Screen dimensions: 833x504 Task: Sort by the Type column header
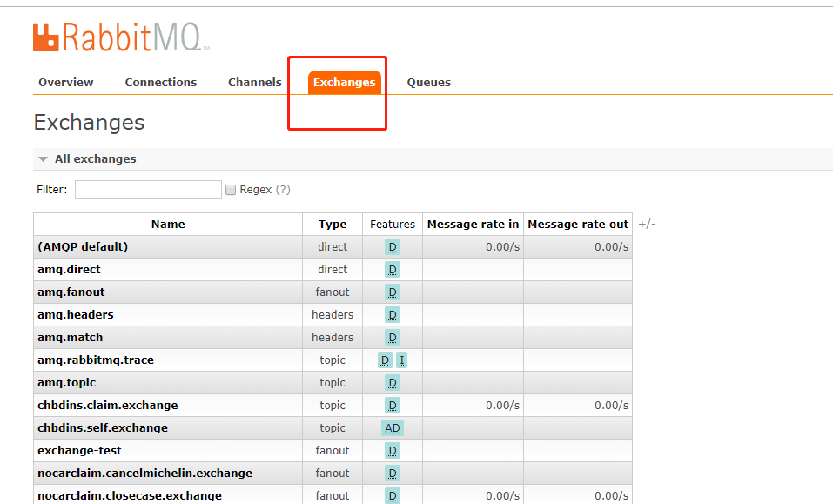[x=333, y=224]
